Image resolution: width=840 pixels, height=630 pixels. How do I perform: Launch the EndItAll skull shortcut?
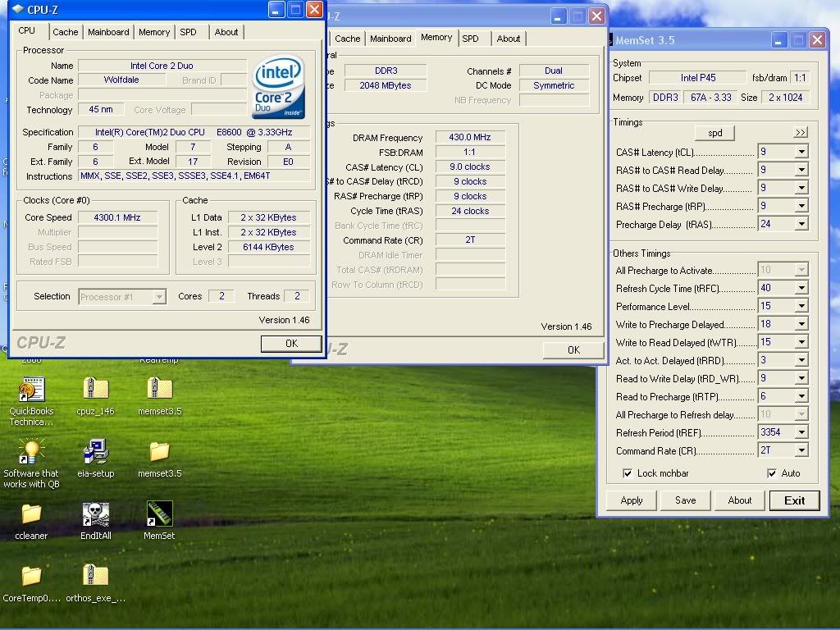coord(96,514)
